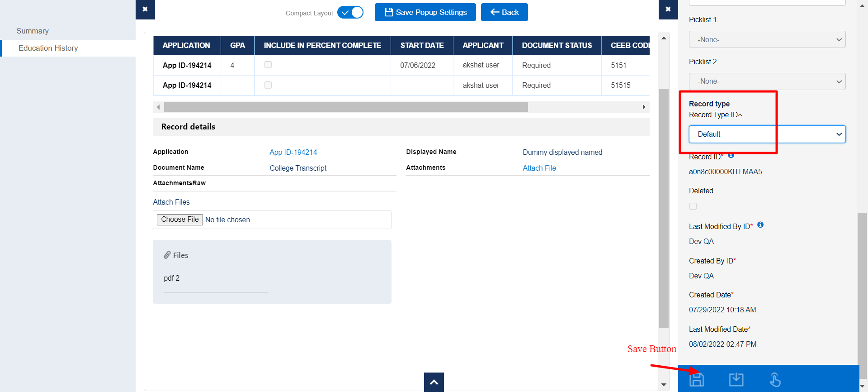Click the hand pointer icon in bottom bar

775,379
